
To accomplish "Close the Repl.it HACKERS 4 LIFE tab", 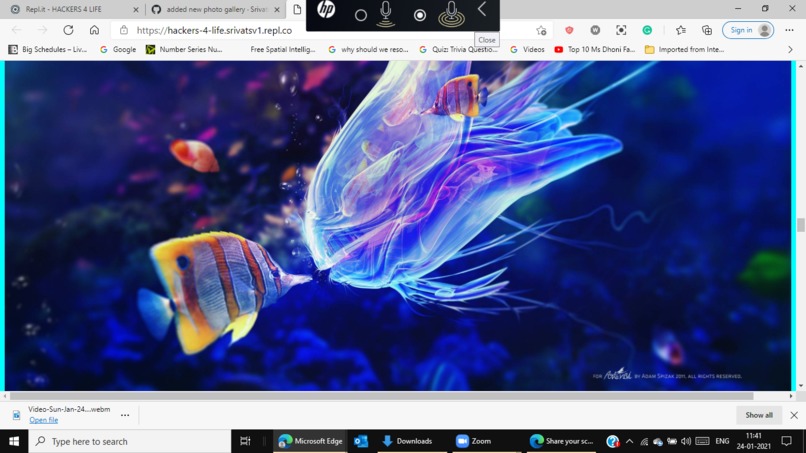I will pyautogui.click(x=136, y=9).
